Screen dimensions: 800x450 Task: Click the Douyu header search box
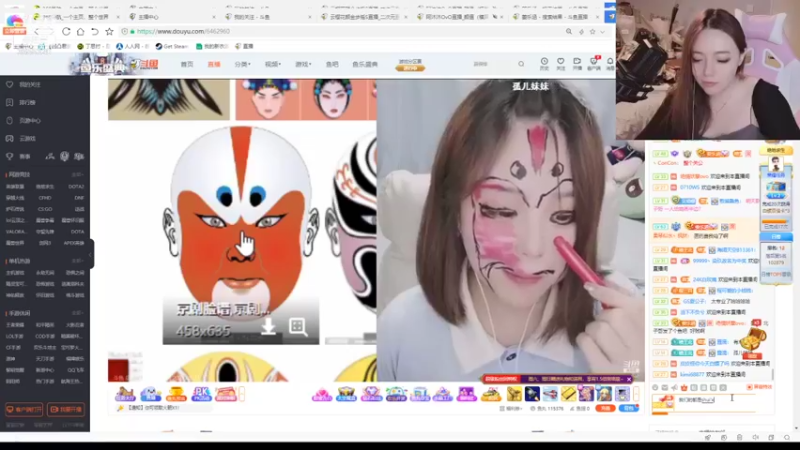point(497,64)
